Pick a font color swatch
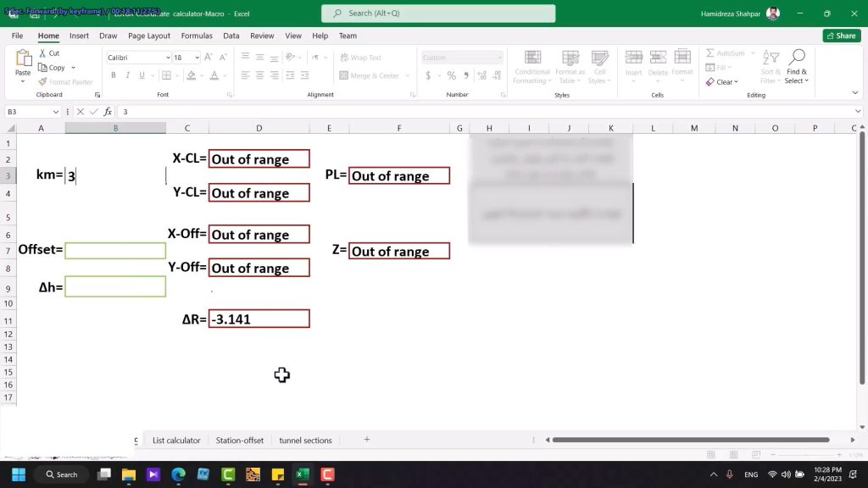Viewport: 868px width, 488px height. (x=214, y=75)
